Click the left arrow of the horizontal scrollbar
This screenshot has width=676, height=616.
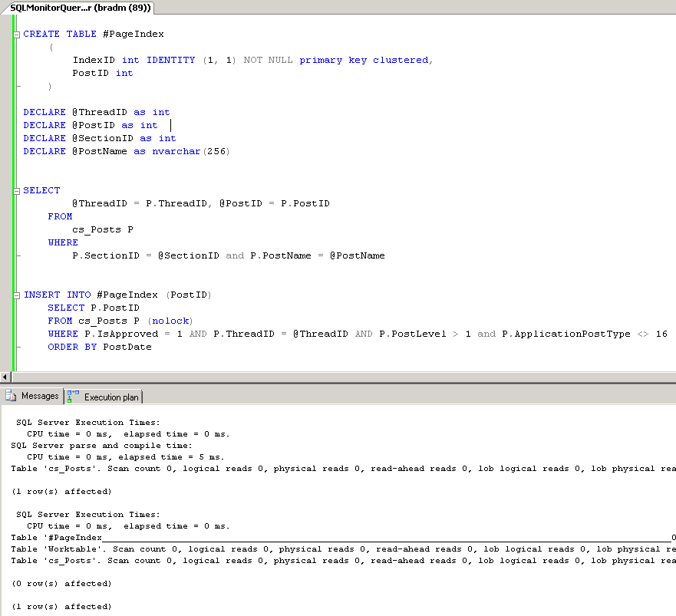(x=5, y=377)
